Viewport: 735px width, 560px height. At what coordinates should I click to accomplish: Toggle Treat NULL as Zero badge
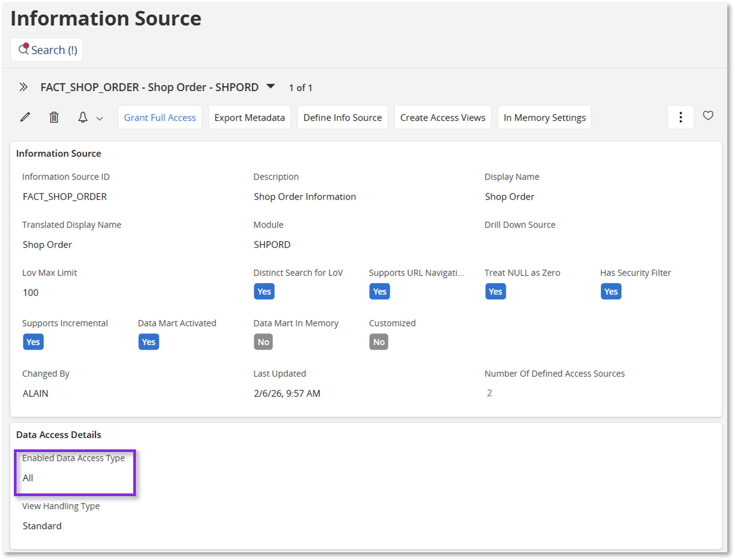tap(495, 292)
